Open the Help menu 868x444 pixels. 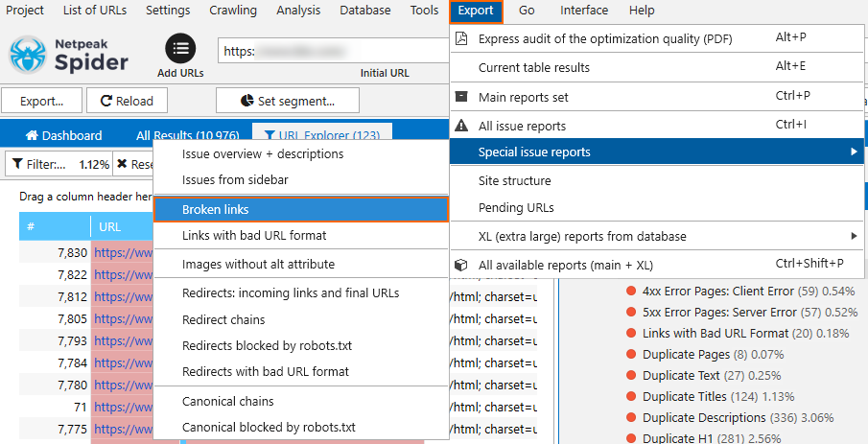[642, 10]
